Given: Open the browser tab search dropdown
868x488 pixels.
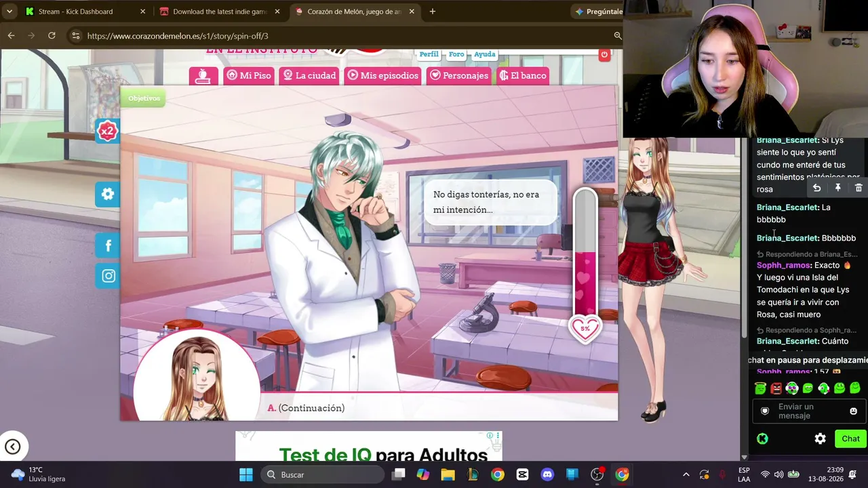Looking at the screenshot, I should click(9, 12).
